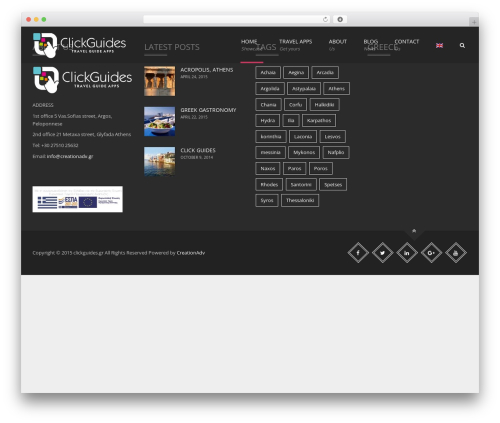This screenshot has width=500, height=423.
Task: Select the Nafplio tag
Action: (x=336, y=152)
